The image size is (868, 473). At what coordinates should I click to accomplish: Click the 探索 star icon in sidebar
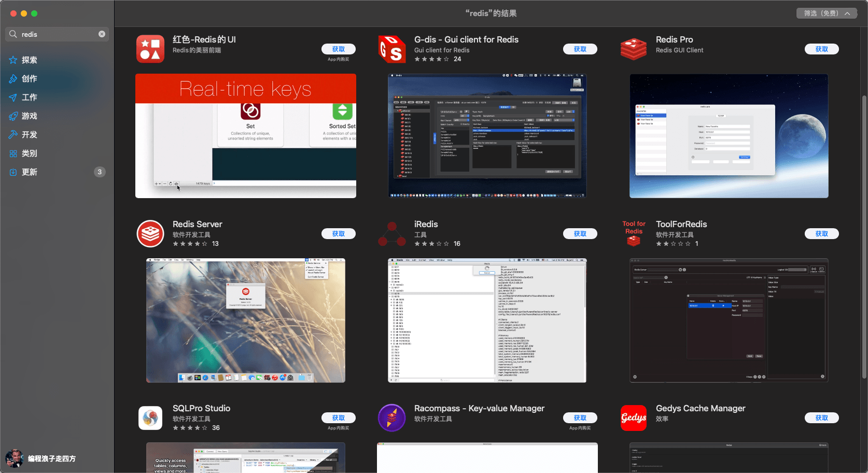[x=13, y=60]
